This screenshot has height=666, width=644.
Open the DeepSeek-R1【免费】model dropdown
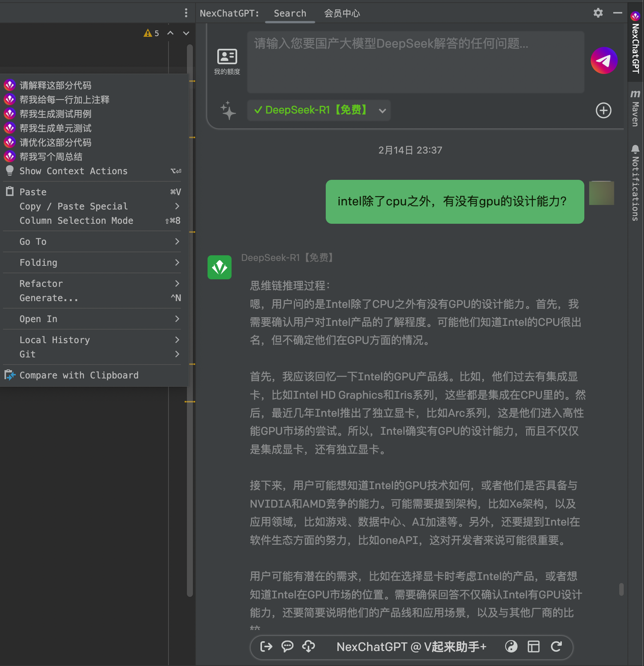[x=319, y=110]
